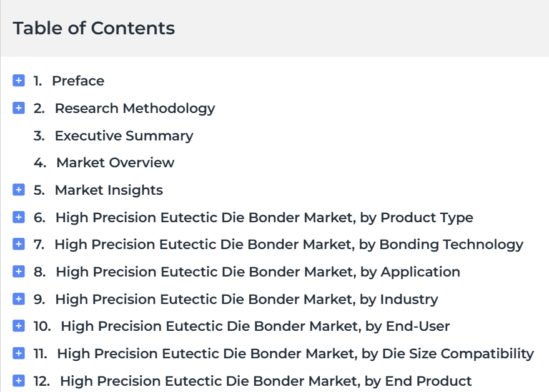549x392 pixels.
Task: Expand the by End Product plus icon
Action: click(x=19, y=380)
